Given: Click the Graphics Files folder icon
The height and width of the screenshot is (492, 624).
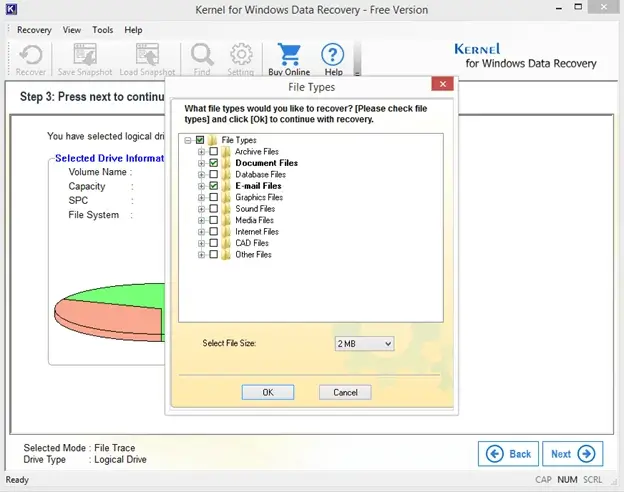Looking at the screenshot, I should click(x=226, y=197).
